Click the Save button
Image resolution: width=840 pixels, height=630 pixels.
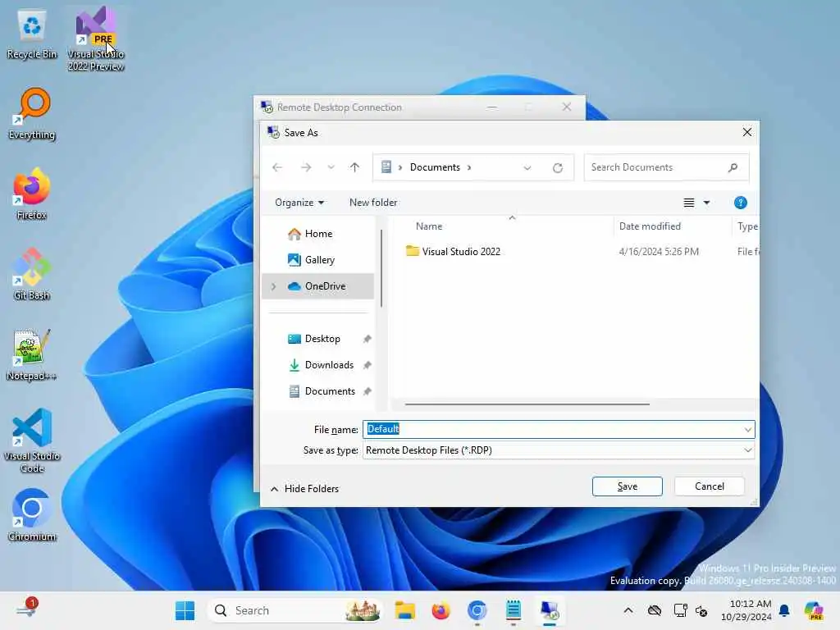(x=628, y=486)
